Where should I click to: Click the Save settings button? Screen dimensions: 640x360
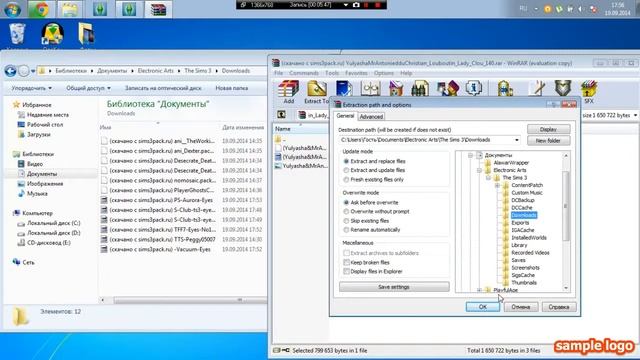coord(394,287)
